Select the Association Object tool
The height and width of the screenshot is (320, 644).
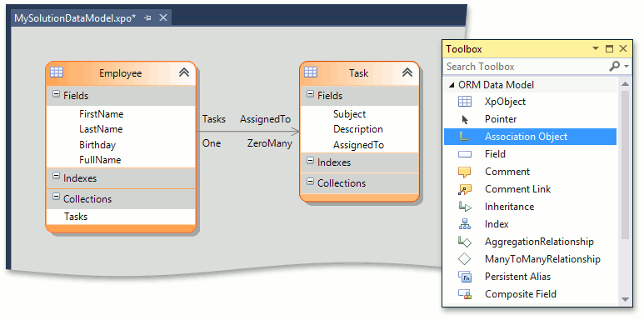tap(530, 137)
